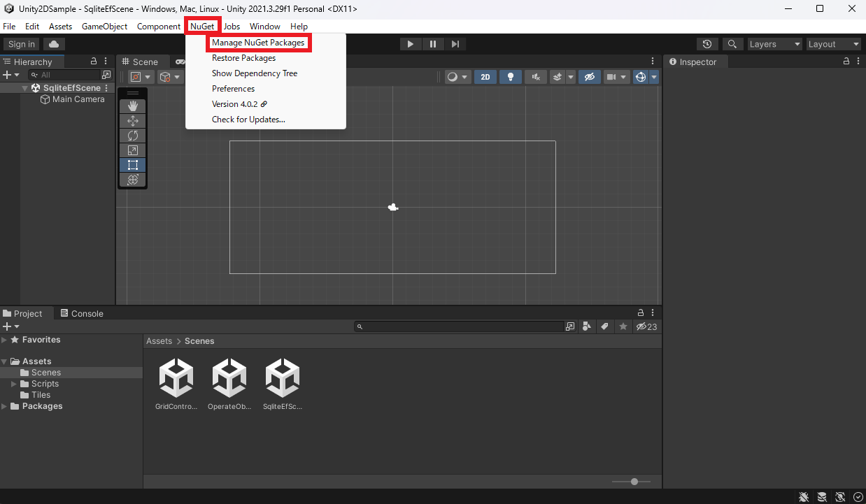
Task: Select the Rect tool
Action: 133,165
